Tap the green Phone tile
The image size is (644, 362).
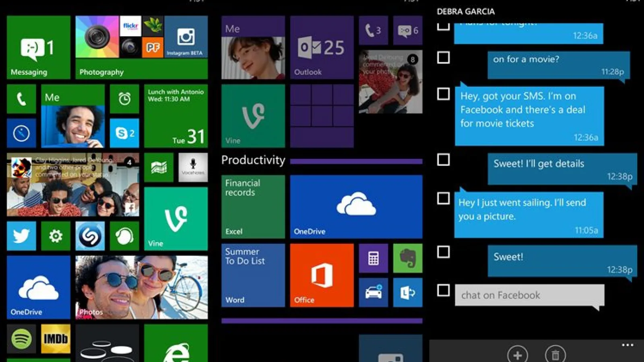tap(21, 99)
